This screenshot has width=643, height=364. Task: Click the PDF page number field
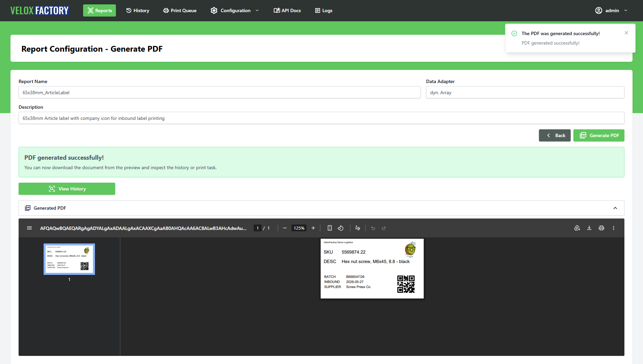(x=257, y=228)
